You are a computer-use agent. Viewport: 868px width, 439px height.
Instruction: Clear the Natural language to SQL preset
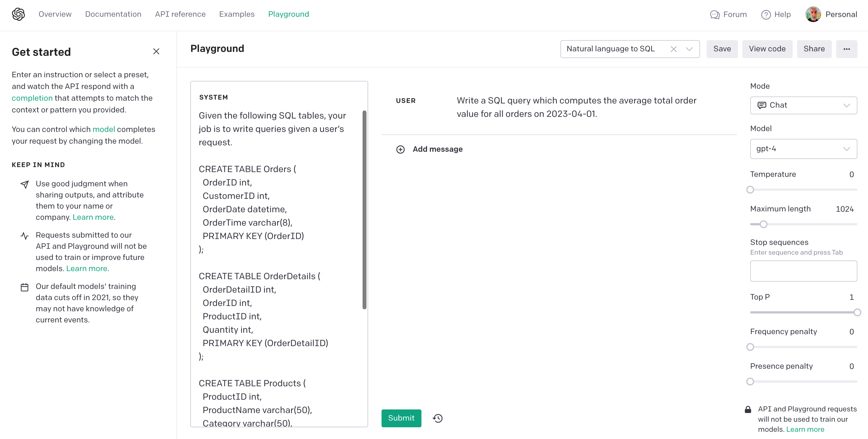click(x=673, y=49)
